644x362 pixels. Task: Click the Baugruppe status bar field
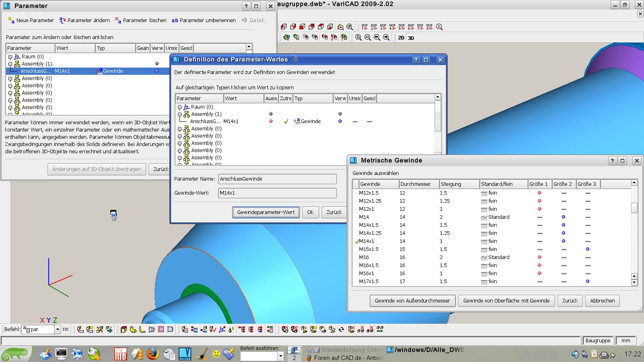pos(598,340)
